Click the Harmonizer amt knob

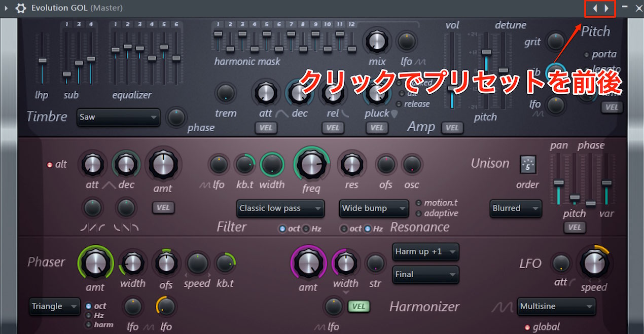coord(308,263)
